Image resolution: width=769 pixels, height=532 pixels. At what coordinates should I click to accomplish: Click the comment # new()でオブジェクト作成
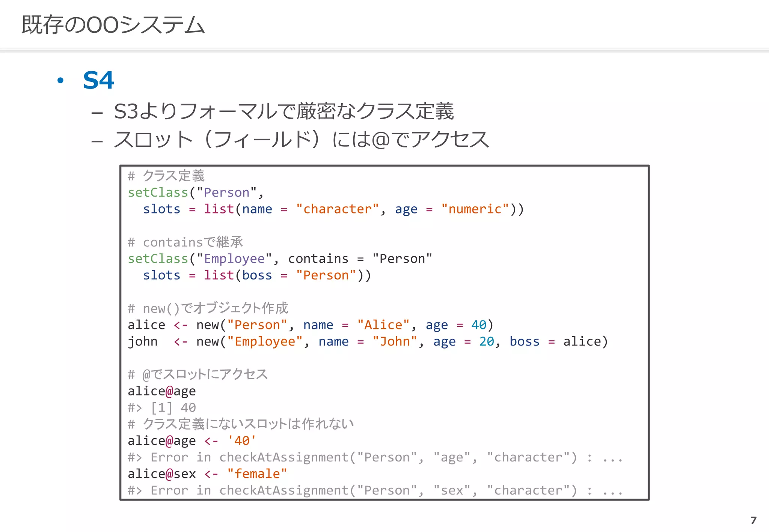(208, 308)
